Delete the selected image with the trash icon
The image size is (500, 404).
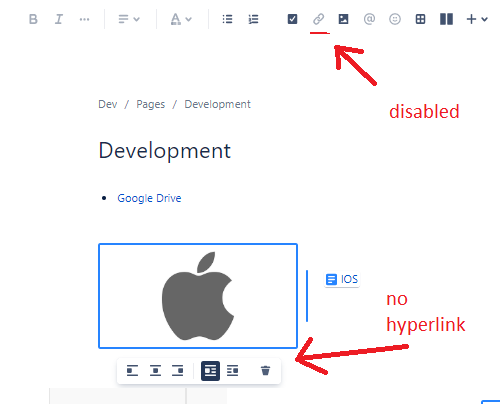(265, 371)
